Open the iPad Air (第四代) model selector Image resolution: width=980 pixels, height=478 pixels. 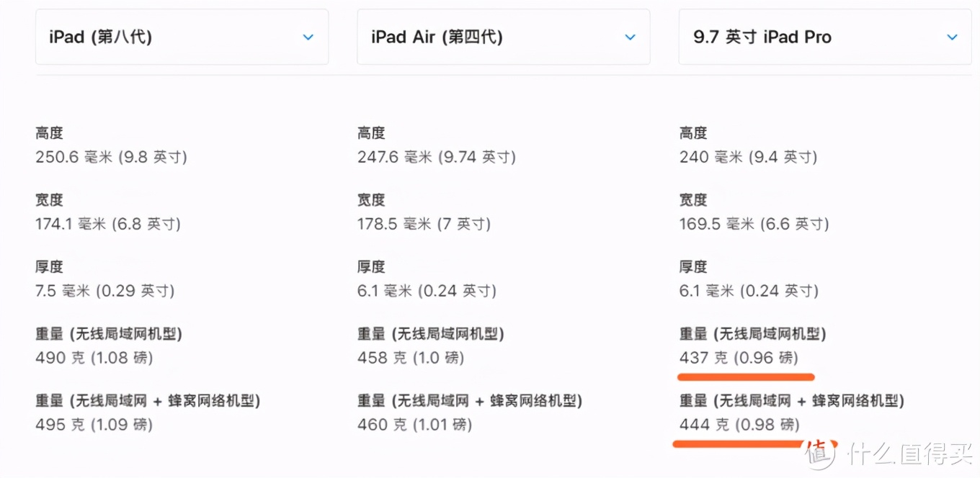click(x=503, y=36)
